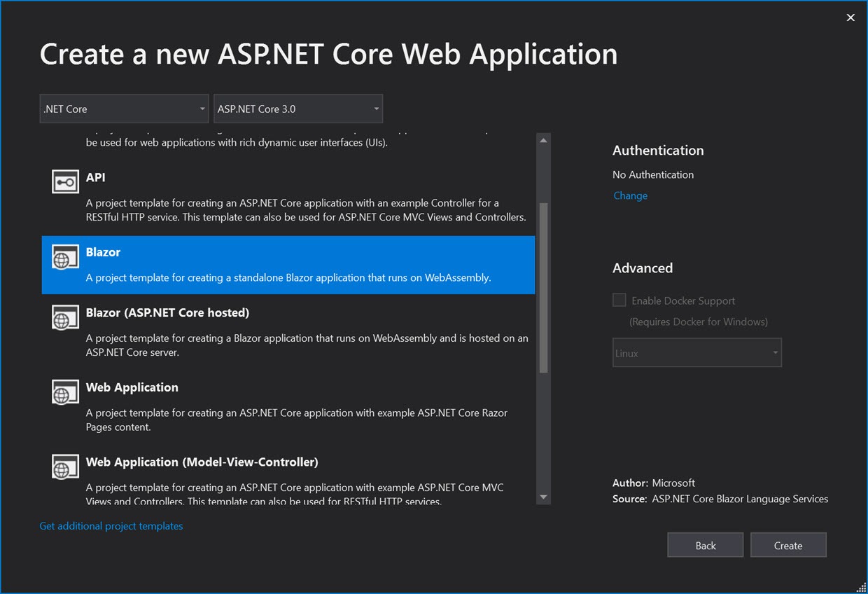Click the Blazor template globe icon
The image size is (868, 594).
65,257
